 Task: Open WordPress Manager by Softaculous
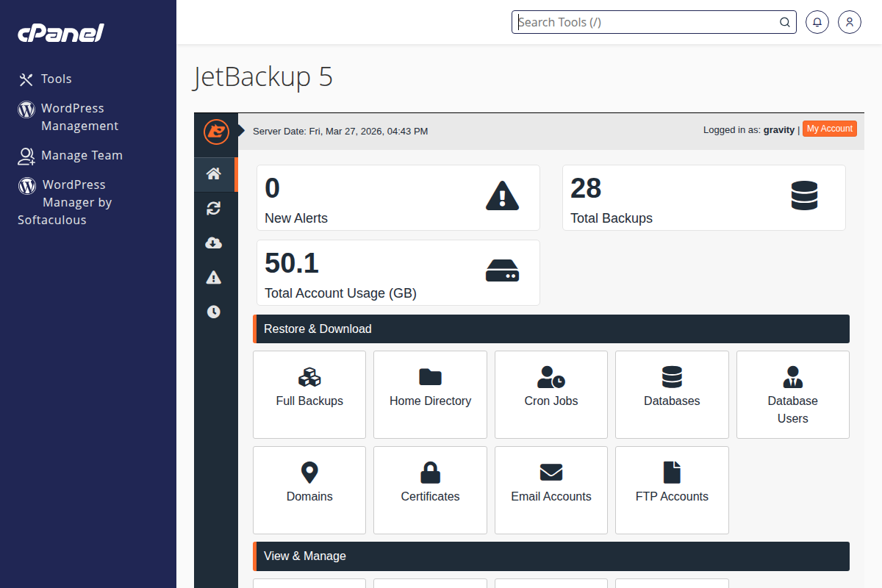click(65, 202)
